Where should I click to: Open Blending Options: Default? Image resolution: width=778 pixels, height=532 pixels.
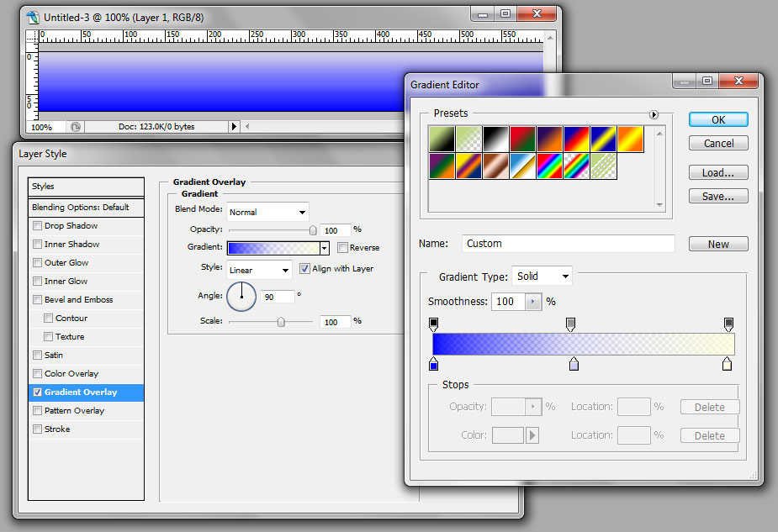click(86, 208)
